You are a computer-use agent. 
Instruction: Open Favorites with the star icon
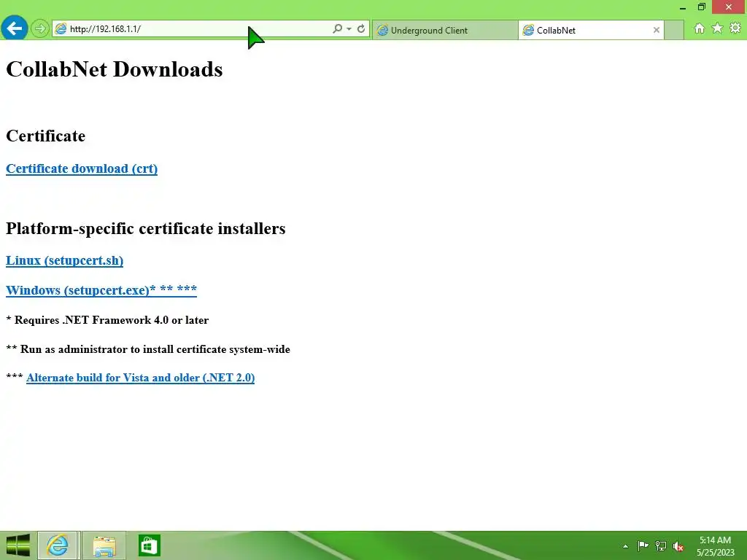coord(717,28)
